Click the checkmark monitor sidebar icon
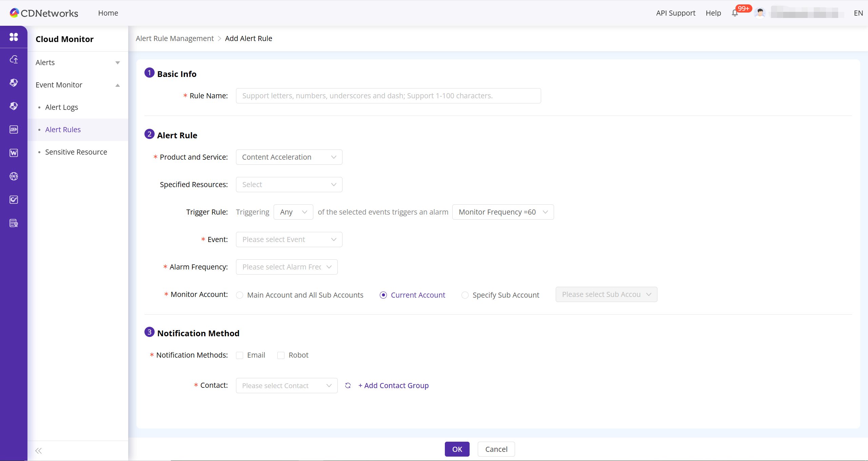 (x=14, y=200)
